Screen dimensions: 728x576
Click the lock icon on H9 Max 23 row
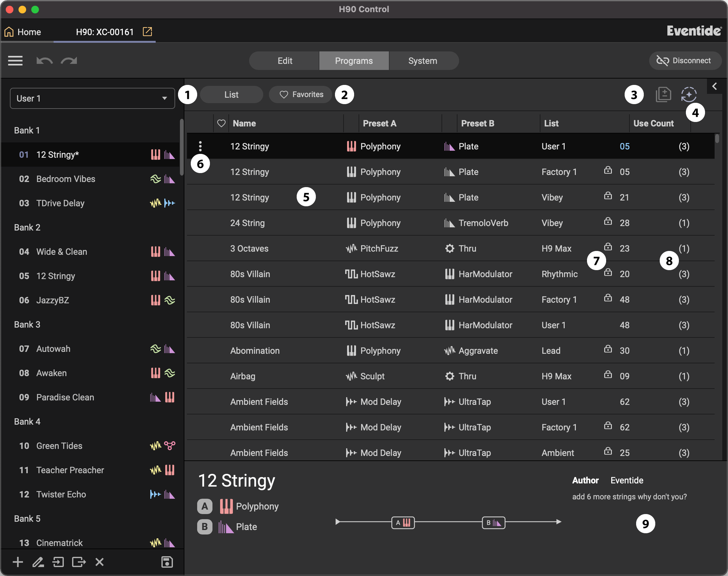pos(608,246)
